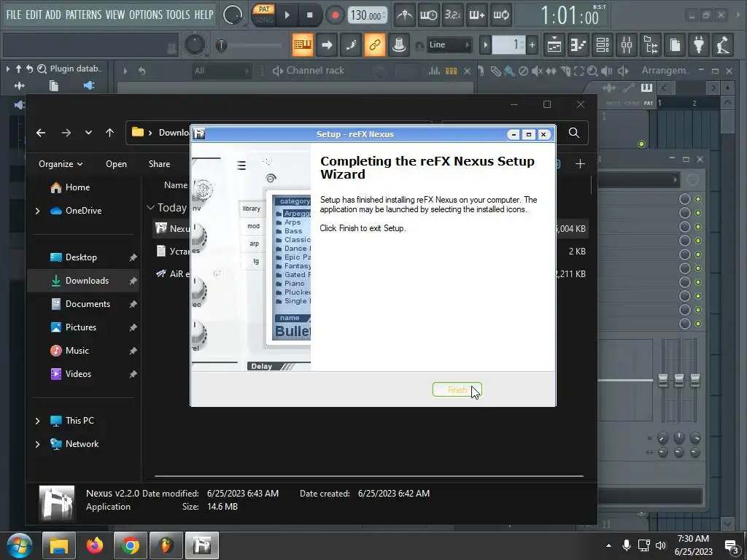Click the Explorer search magnifier icon
747x560 pixels.
[x=574, y=133]
